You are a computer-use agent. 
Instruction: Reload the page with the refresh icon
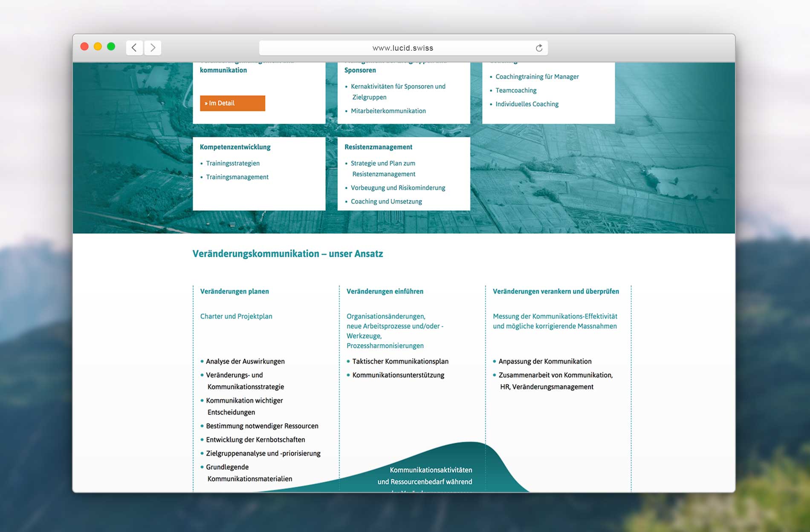(x=539, y=48)
